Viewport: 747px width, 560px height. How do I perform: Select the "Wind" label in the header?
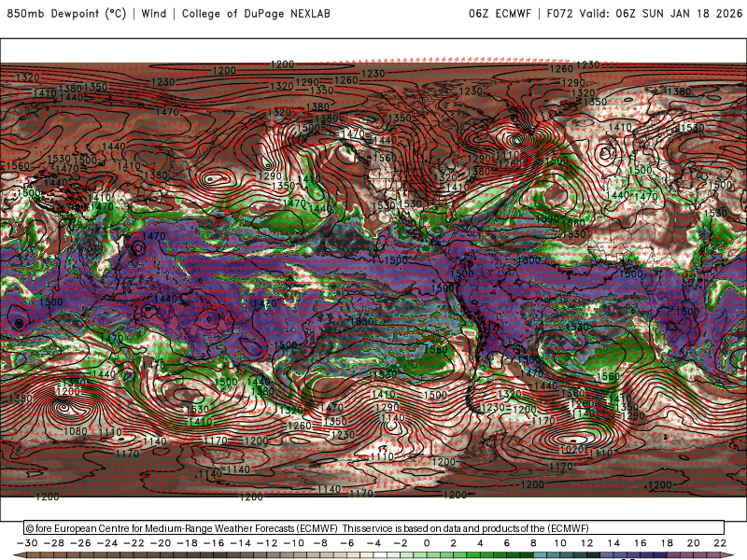point(154,13)
